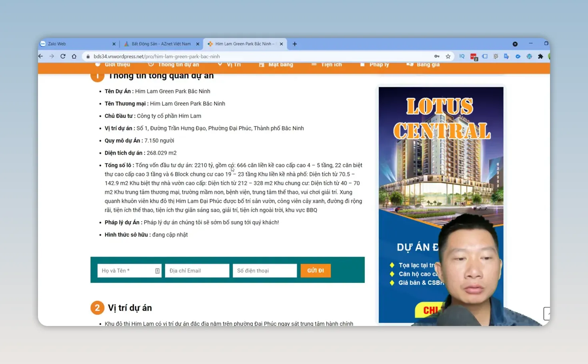The height and width of the screenshot is (364, 588).
Task: Close the Zalo Web tab
Action: (114, 44)
